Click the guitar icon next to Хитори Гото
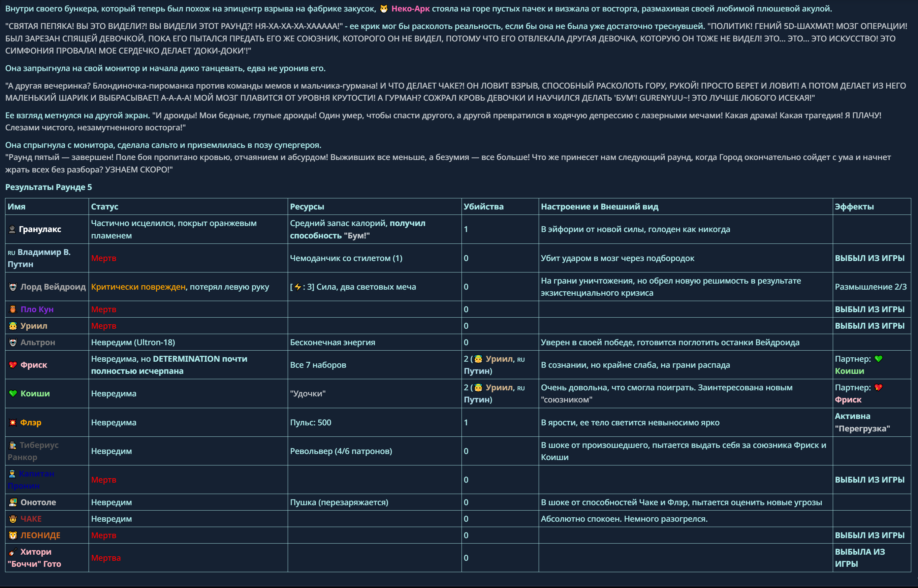The width and height of the screenshot is (918, 588). (x=12, y=552)
